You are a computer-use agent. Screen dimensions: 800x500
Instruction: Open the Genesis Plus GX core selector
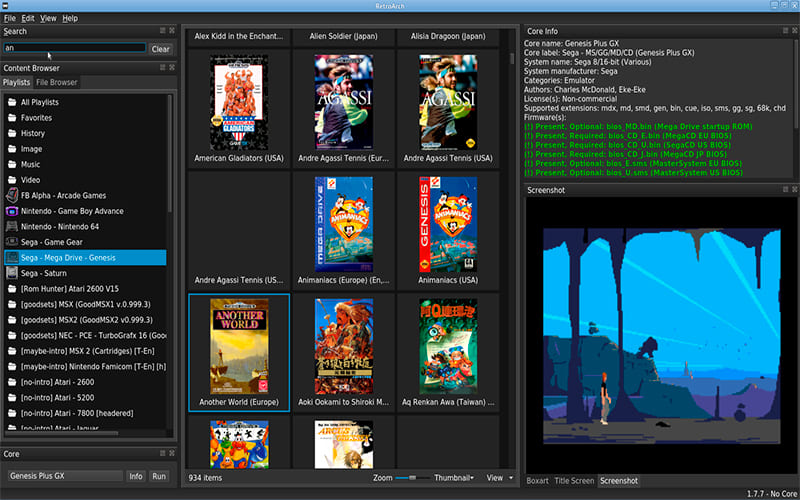pyautogui.click(x=65, y=476)
